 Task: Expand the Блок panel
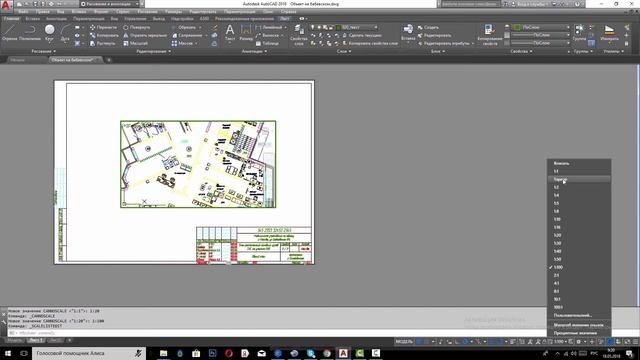click(x=438, y=51)
